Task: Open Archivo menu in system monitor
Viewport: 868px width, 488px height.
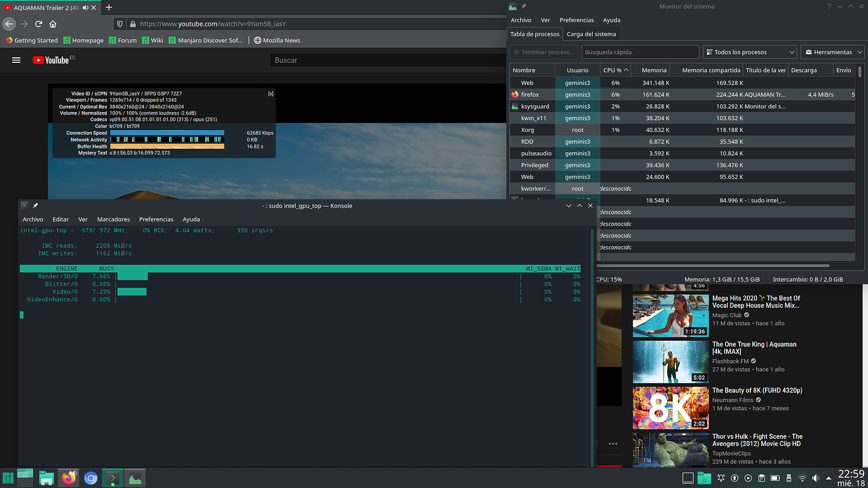Action: coord(521,20)
